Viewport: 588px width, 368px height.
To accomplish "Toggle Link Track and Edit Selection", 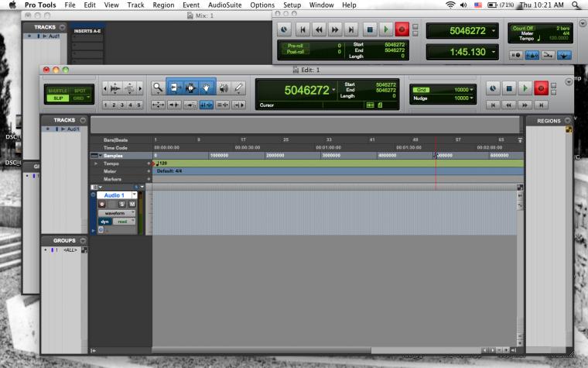I will (223, 105).
